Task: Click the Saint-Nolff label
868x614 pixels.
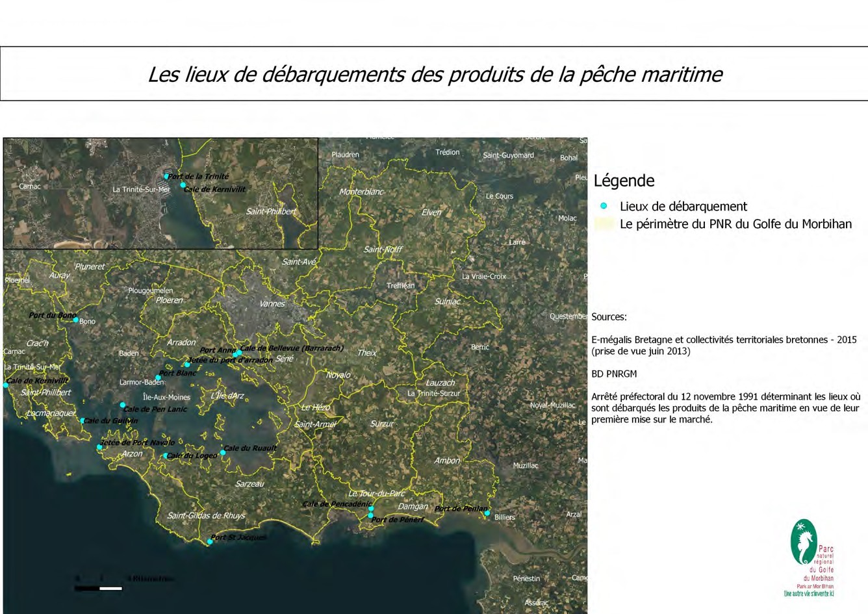Action: pyautogui.click(x=383, y=249)
